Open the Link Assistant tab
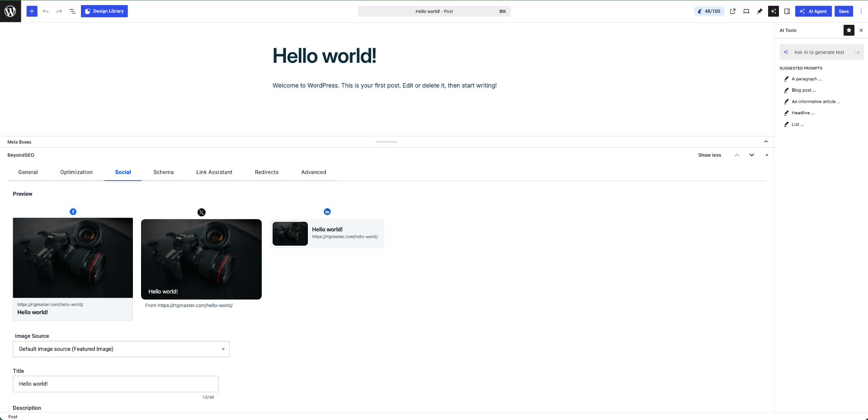 click(214, 172)
